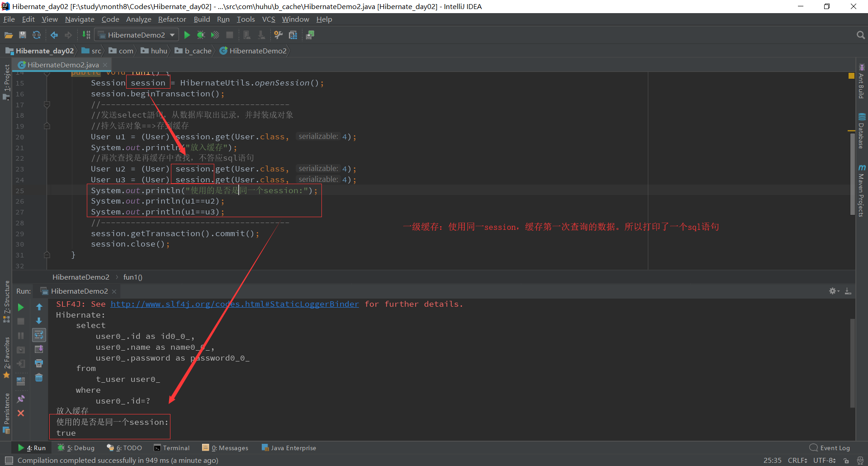Close the HibernateDemo2 Run tab
Image resolution: width=868 pixels, height=466 pixels.
[114, 291]
